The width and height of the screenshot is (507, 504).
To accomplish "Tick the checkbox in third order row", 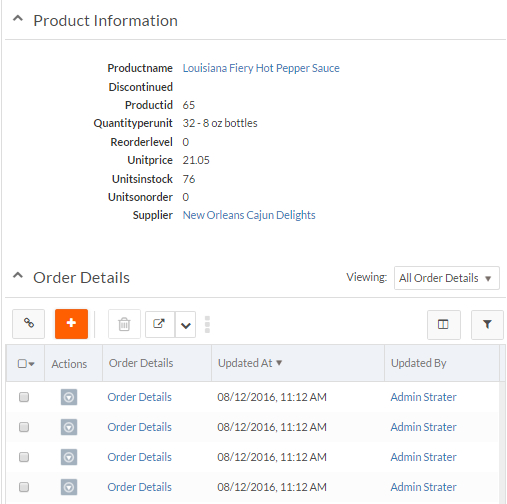I will coord(24,457).
